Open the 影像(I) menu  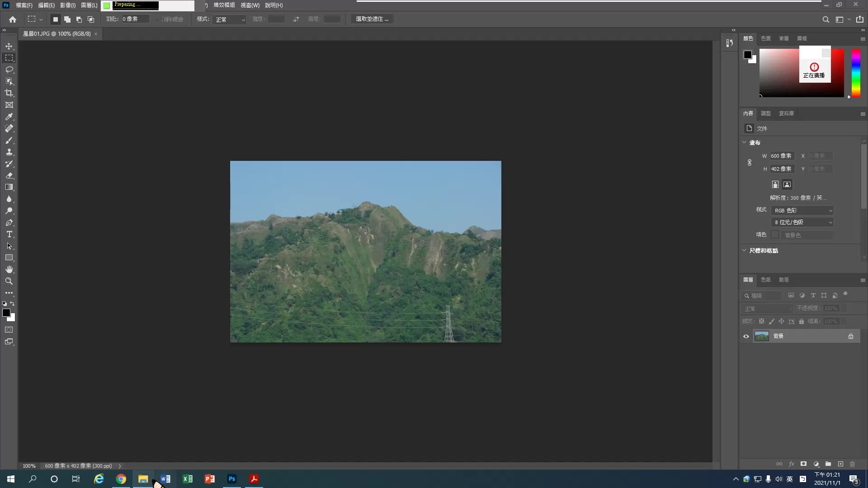(x=67, y=5)
